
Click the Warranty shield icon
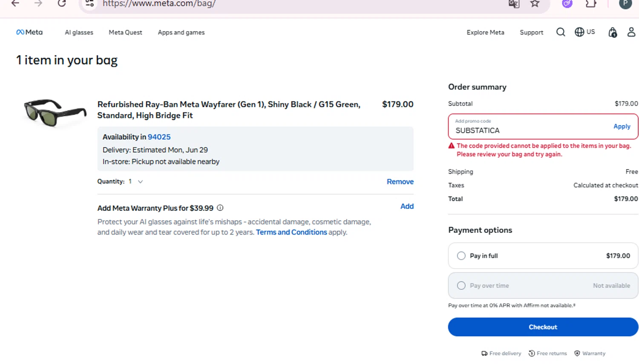pos(577,353)
